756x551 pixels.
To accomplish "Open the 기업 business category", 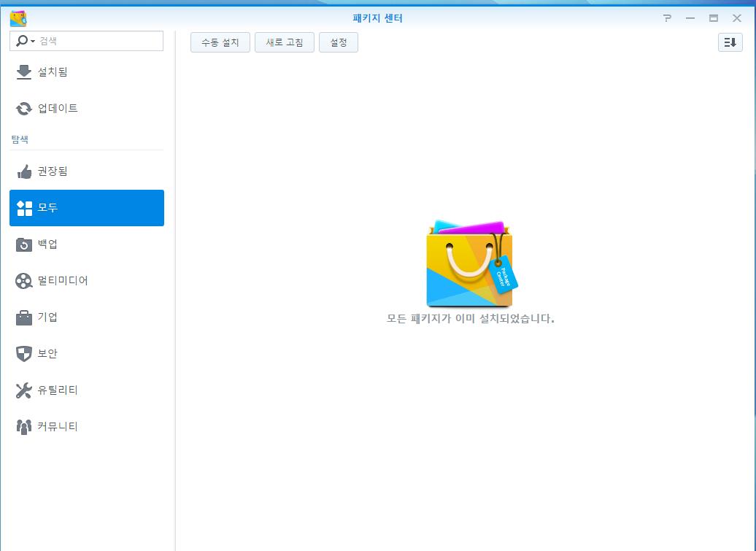I will pos(87,317).
